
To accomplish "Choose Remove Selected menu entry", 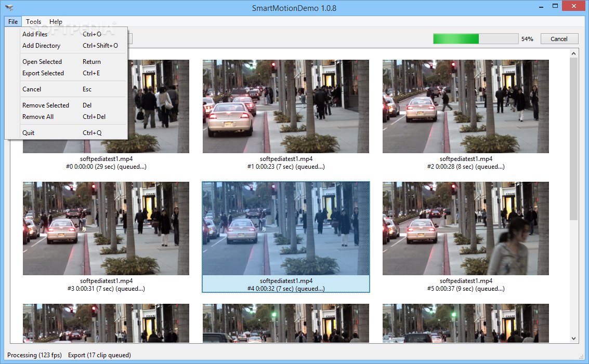I will (x=66, y=105).
